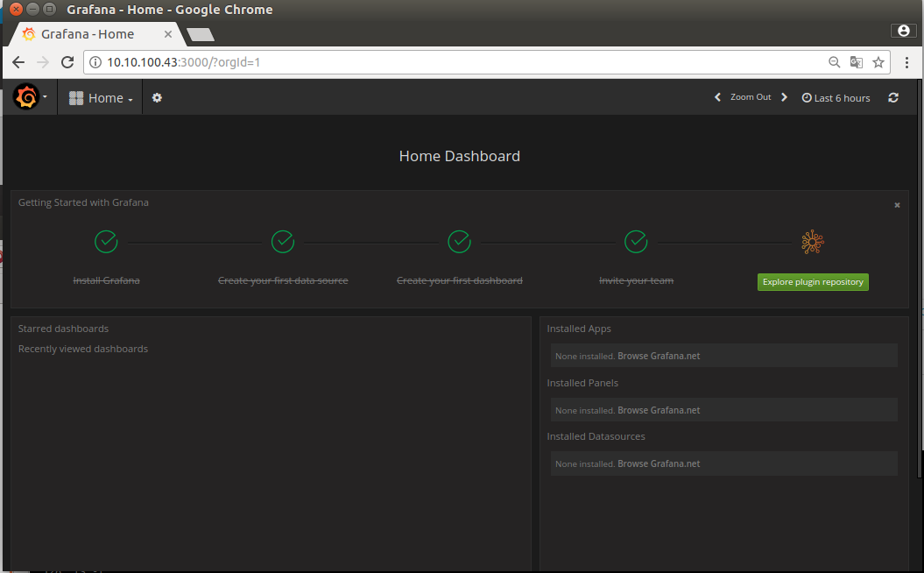Refresh the dashboard with refresh icon

click(x=893, y=98)
